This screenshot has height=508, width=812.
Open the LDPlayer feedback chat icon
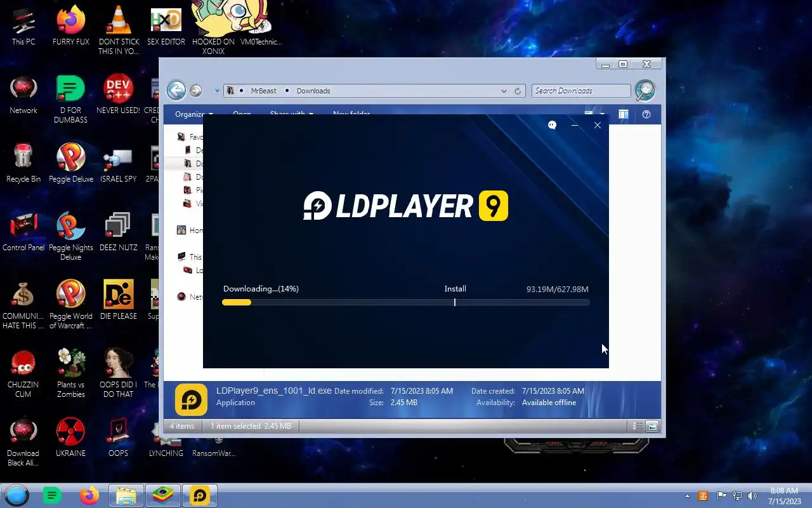(552, 125)
